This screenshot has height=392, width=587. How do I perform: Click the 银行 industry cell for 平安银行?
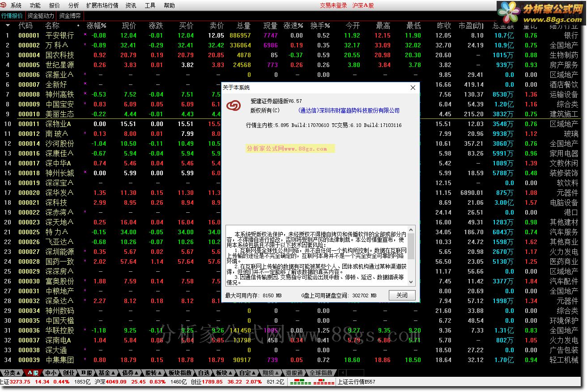pyautogui.click(x=571, y=35)
